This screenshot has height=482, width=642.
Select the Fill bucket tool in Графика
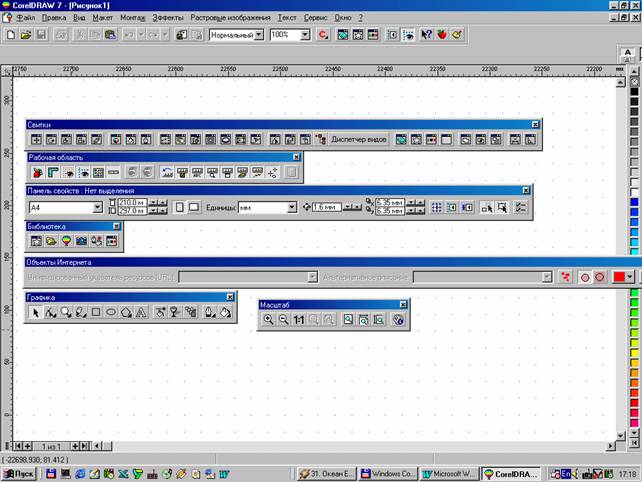[225, 312]
